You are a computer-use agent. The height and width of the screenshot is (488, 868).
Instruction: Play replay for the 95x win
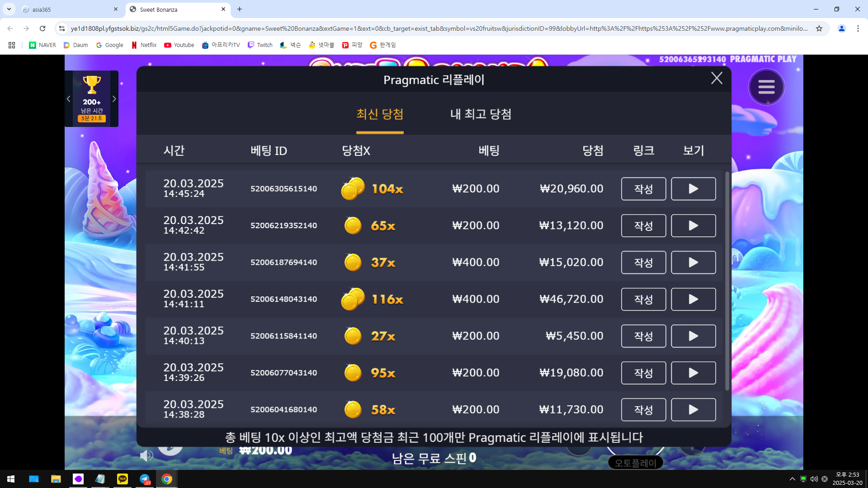pos(693,373)
